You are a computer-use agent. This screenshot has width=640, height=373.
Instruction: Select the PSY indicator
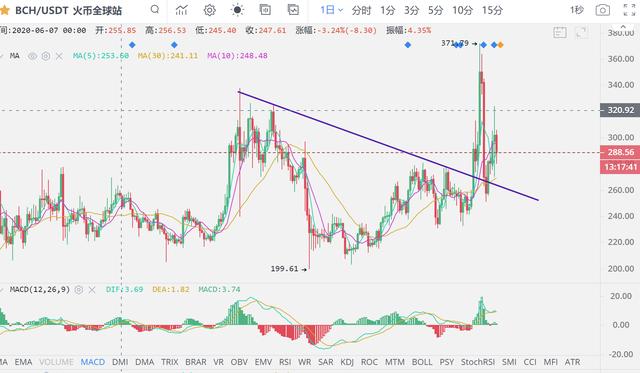tap(447, 362)
